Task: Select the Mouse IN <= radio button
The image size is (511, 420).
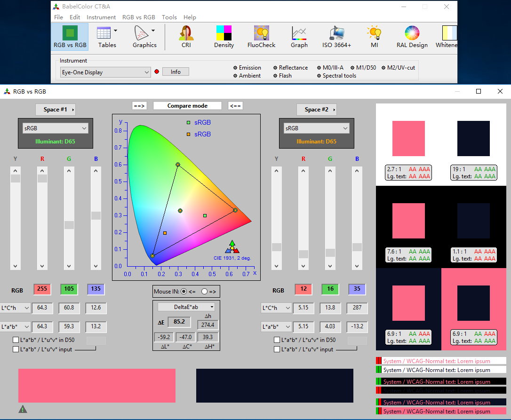Action: point(184,291)
